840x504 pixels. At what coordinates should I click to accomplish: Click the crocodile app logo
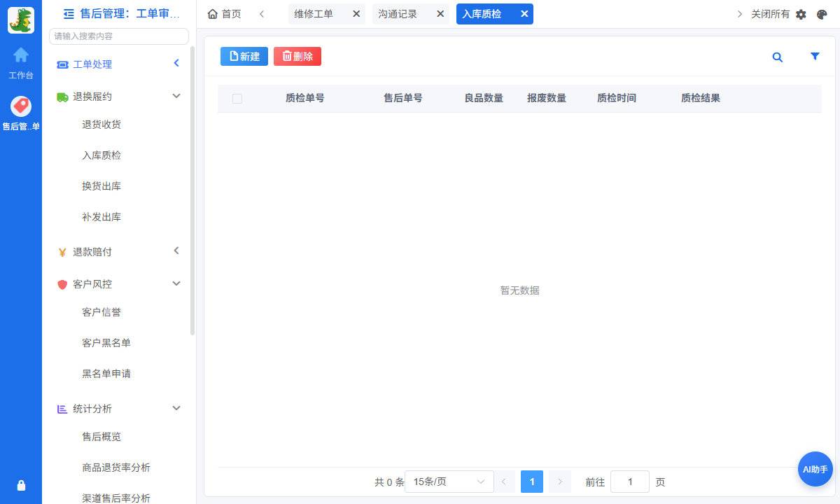(x=21, y=20)
